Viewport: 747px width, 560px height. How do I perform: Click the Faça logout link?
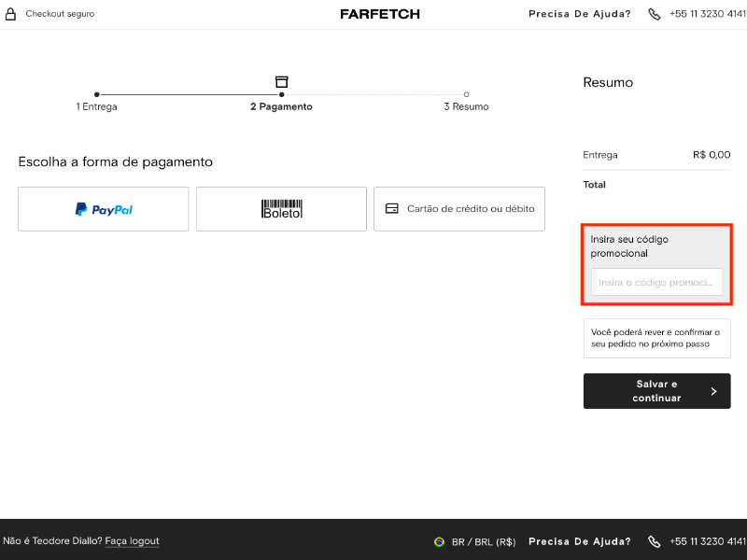(132, 541)
